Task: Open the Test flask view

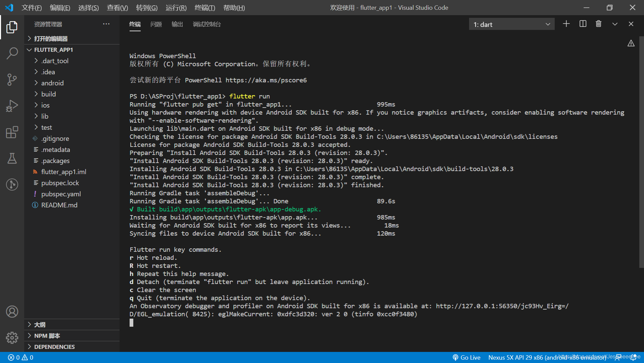Action: tap(12, 158)
